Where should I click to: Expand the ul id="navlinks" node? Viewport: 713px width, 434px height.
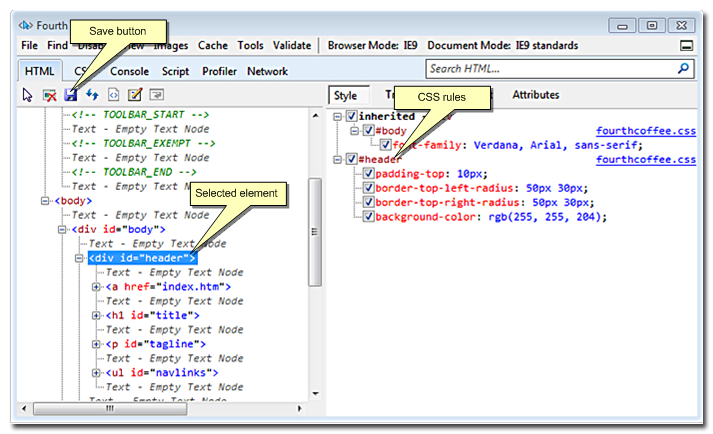[x=96, y=373]
